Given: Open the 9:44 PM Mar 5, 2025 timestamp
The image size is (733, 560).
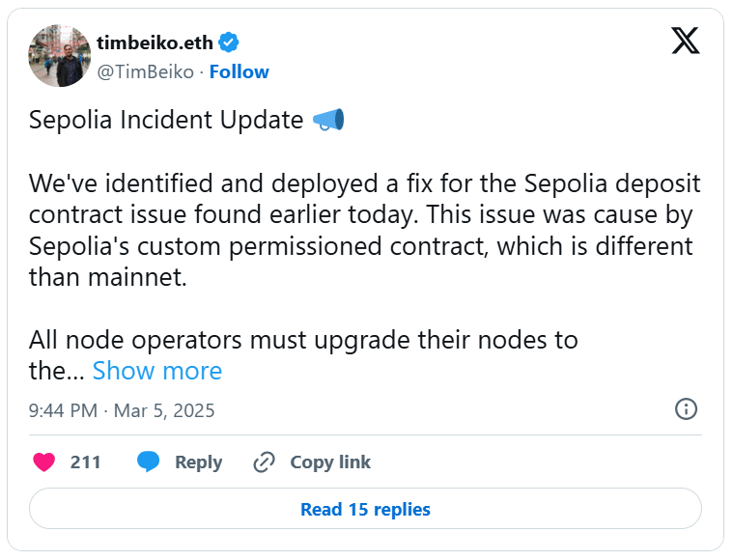Looking at the screenshot, I should click(x=122, y=410).
